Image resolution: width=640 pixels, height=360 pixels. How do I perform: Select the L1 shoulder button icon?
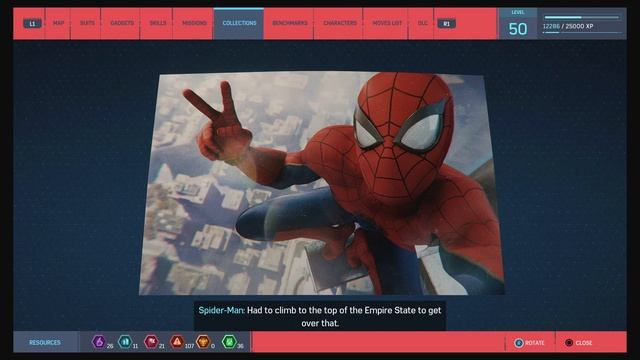point(32,24)
